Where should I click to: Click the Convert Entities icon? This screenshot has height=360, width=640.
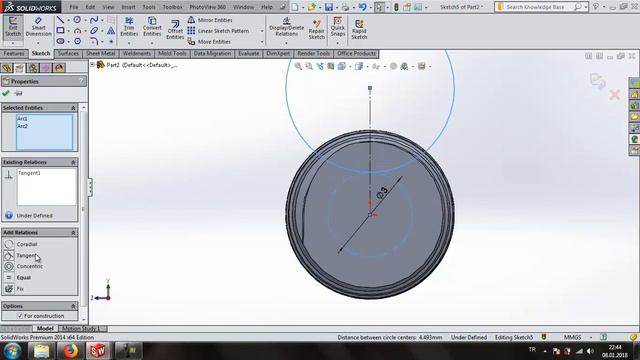(x=152, y=27)
